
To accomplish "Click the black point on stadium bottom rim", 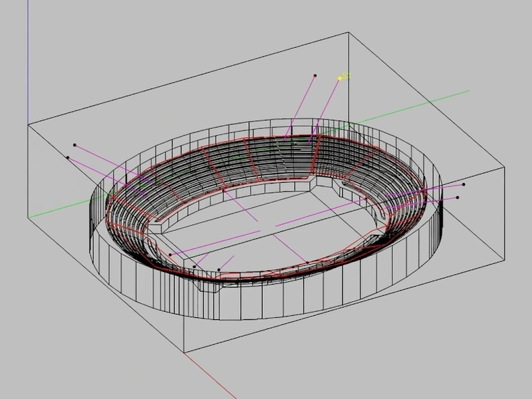I will [x=307, y=263].
